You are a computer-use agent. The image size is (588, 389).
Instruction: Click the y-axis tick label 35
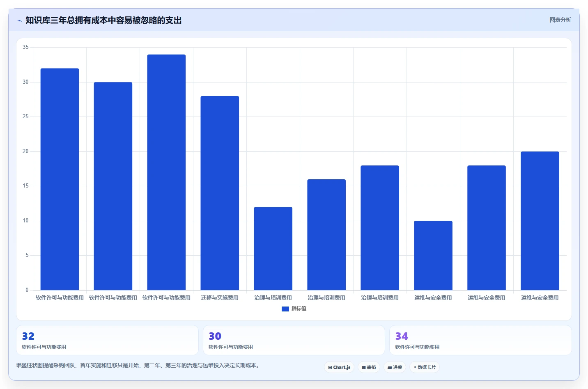click(x=25, y=47)
